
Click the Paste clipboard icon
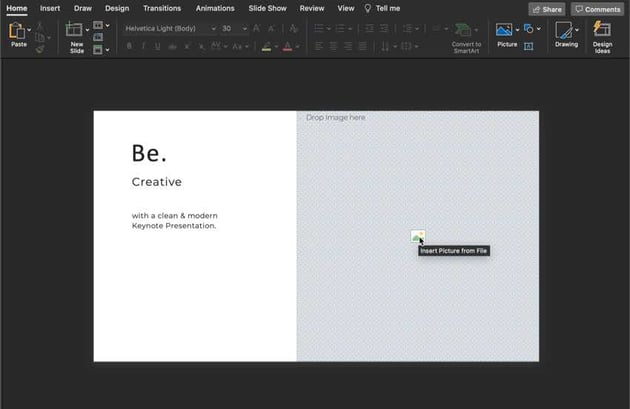point(17,31)
